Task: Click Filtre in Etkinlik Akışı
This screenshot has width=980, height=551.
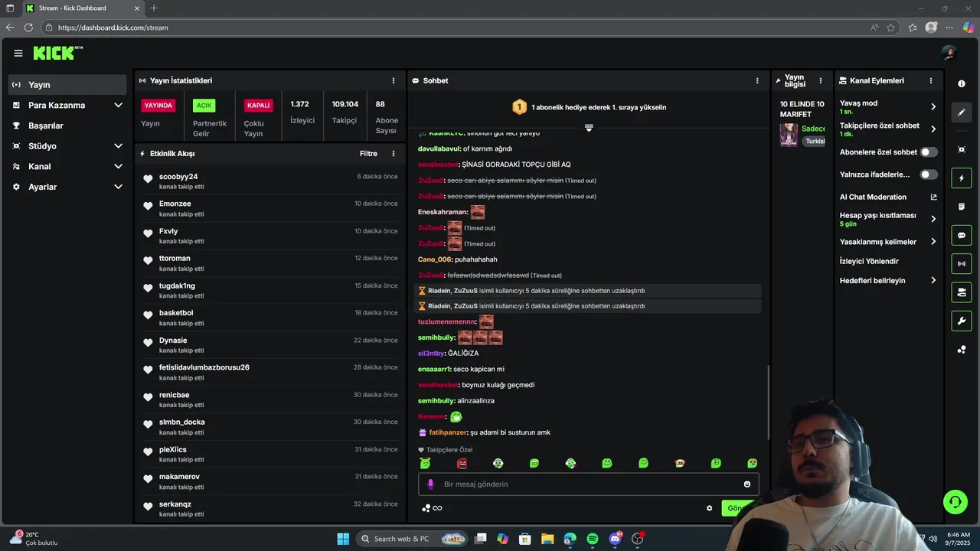Action: pos(368,154)
